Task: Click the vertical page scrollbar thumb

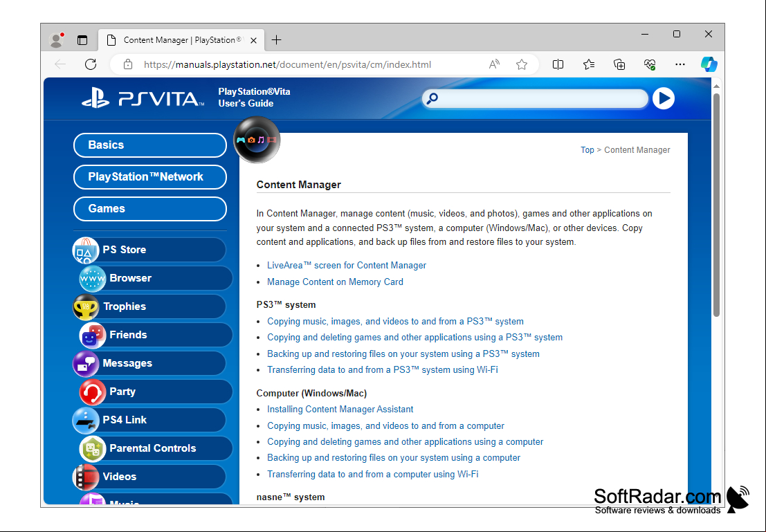Action: pos(716,205)
